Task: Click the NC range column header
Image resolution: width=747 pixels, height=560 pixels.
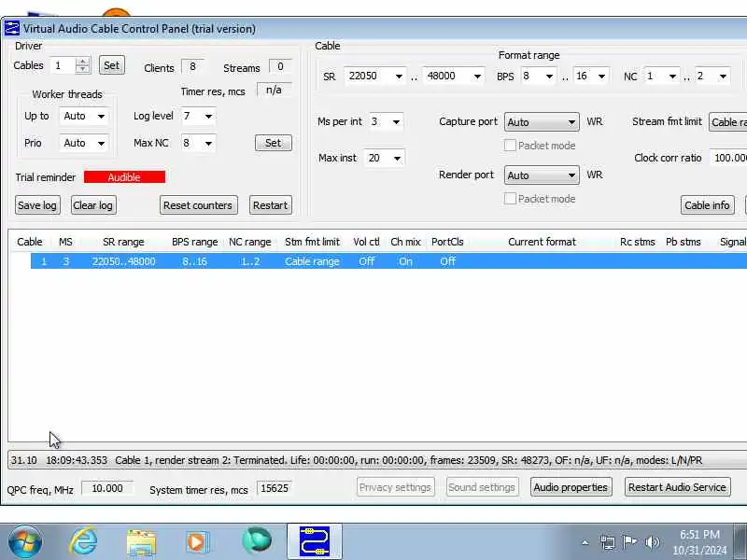Action: (x=250, y=242)
